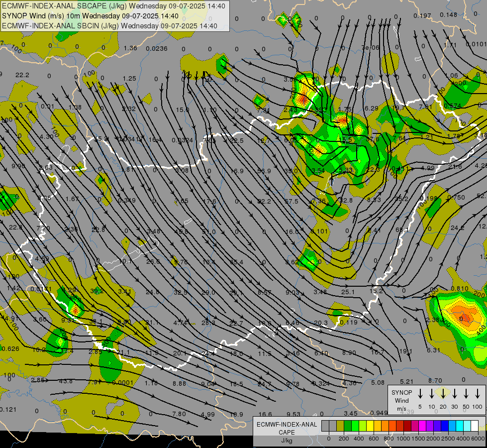Select the dark green CAPE legend swatch

pos(348,426)
